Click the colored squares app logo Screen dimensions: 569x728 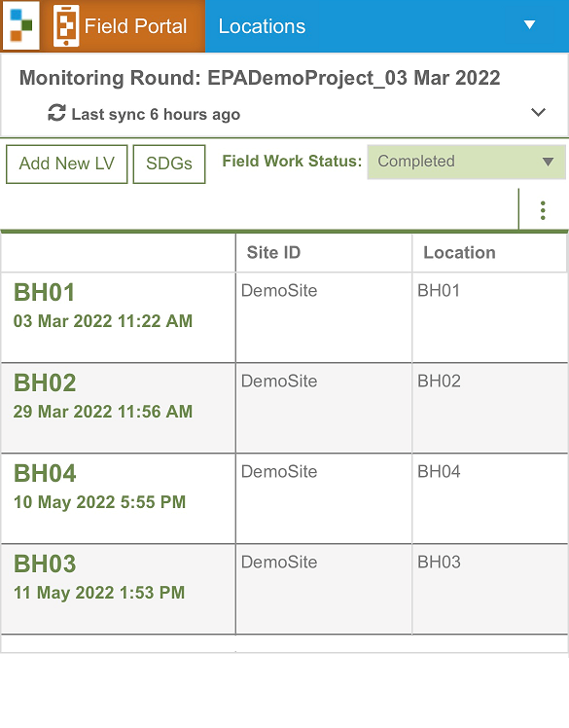pos(20,25)
